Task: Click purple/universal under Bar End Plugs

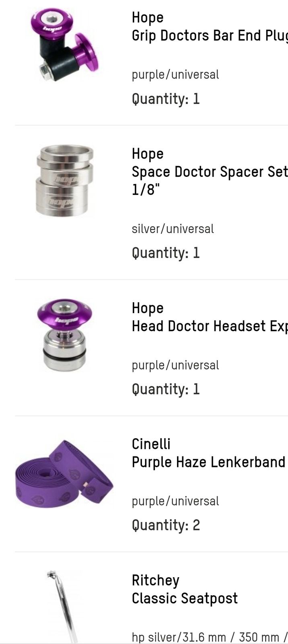Action: [175, 74]
